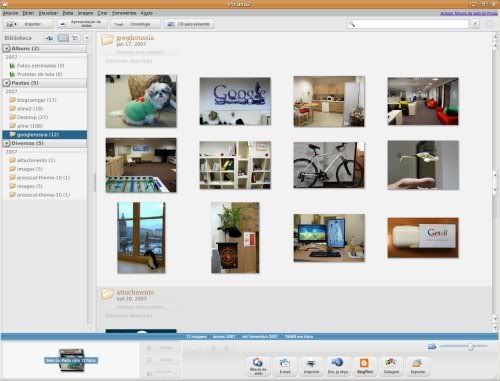The height and width of the screenshot is (381, 500).
Task: Click the selected photos in the tray
Action: [71, 360]
